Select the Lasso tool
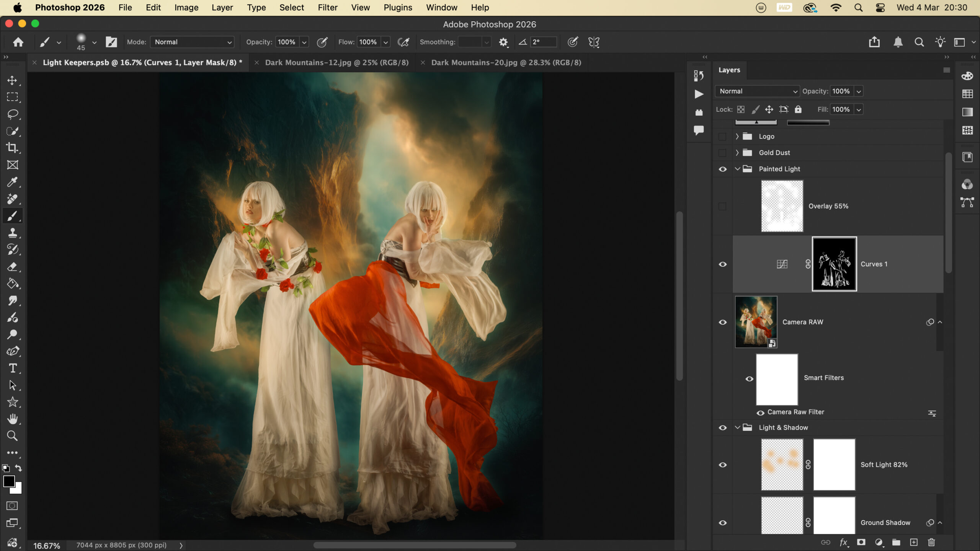Image resolution: width=980 pixels, height=551 pixels. pyautogui.click(x=12, y=114)
